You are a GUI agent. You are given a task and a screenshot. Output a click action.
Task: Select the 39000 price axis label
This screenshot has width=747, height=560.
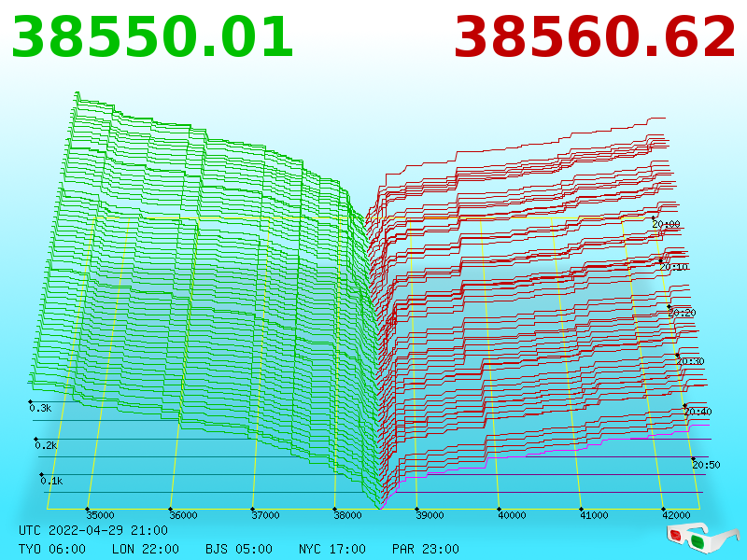(x=430, y=515)
